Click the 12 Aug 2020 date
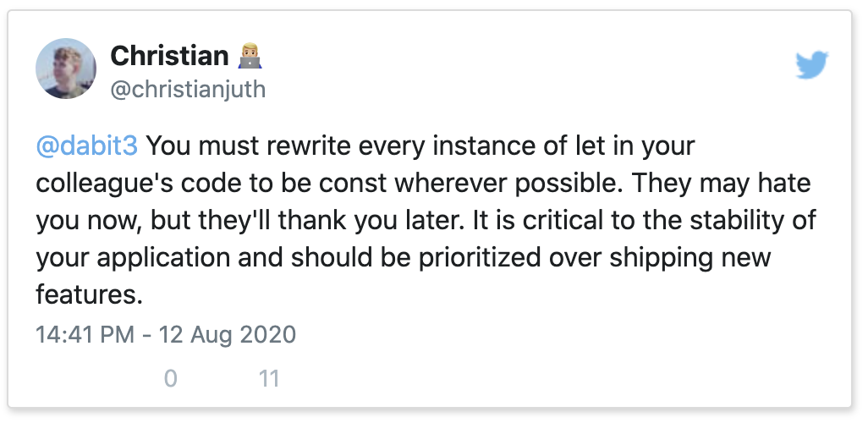This screenshot has width=868, height=423. 228,334
